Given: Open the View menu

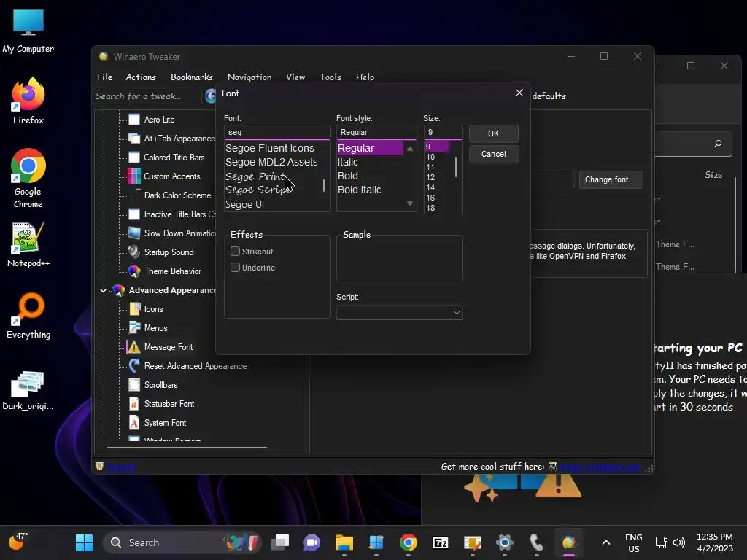Looking at the screenshot, I should point(295,77).
